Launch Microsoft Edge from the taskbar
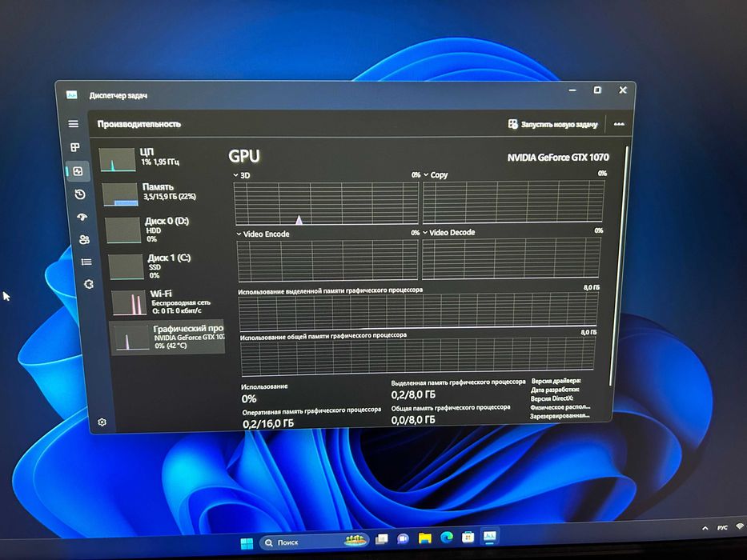This screenshot has width=747, height=560. (447, 537)
